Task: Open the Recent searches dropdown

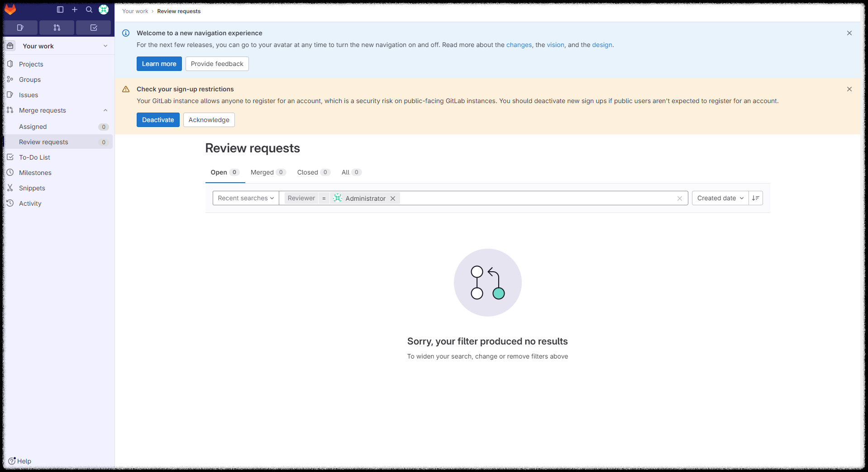Action: point(246,198)
